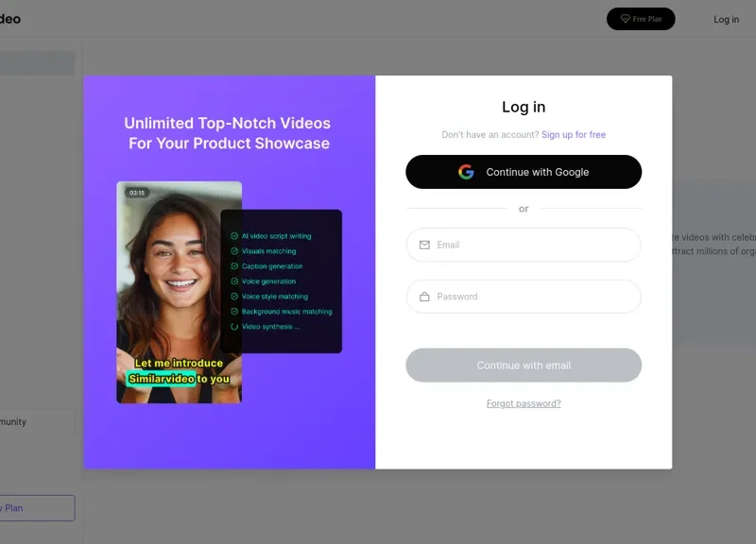Click the Log in dialog heading
The width and height of the screenshot is (756, 544).
[524, 107]
